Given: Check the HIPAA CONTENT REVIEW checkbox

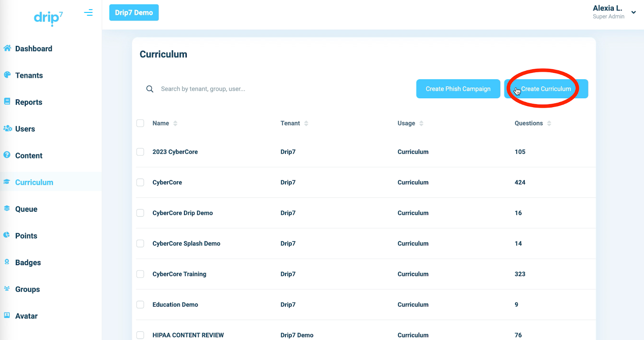Looking at the screenshot, I should pyautogui.click(x=140, y=335).
